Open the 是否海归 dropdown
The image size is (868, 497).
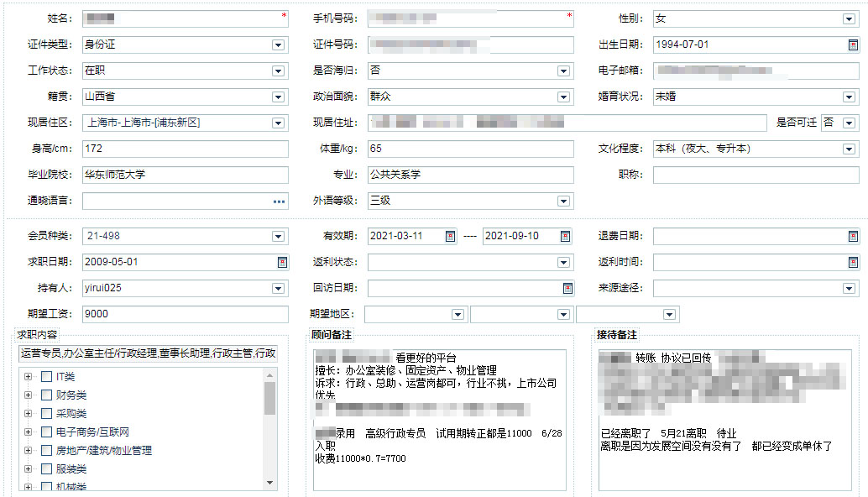tap(563, 71)
